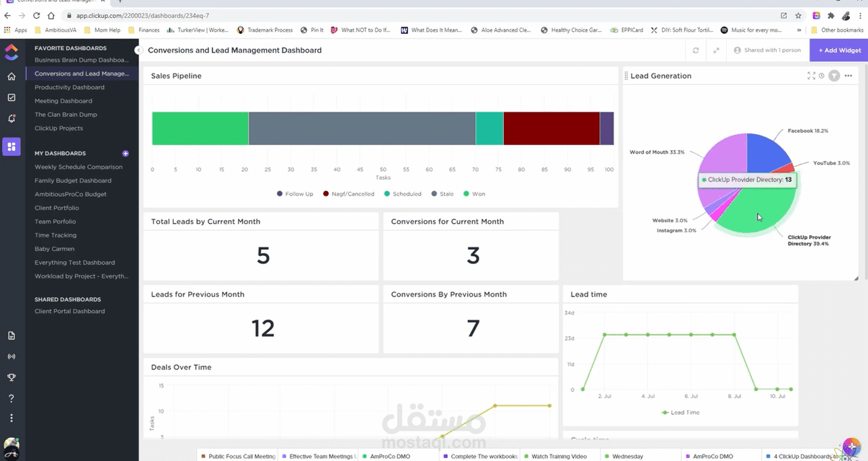Collapse the dashboards sidebar arrow
Screen dimensions: 868x461
(x=138, y=51)
